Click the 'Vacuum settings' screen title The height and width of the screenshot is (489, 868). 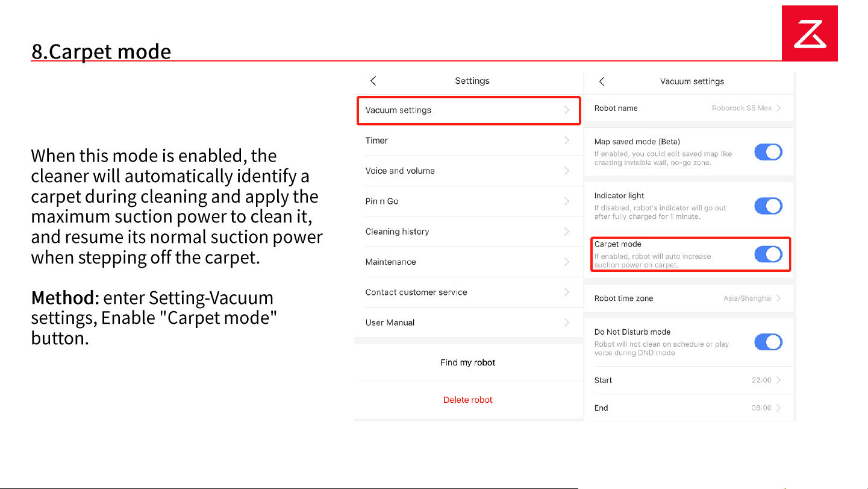(x=692, y=81)
